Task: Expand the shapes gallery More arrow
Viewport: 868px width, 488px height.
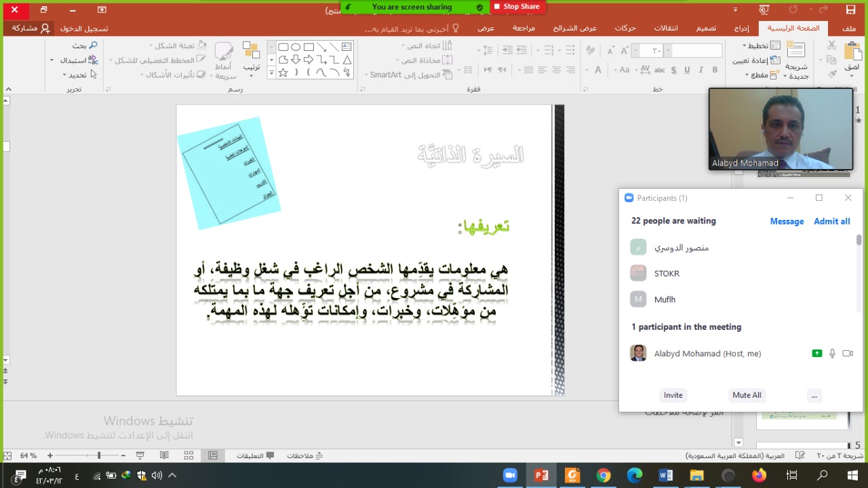Action: click(x=271, y=73)
